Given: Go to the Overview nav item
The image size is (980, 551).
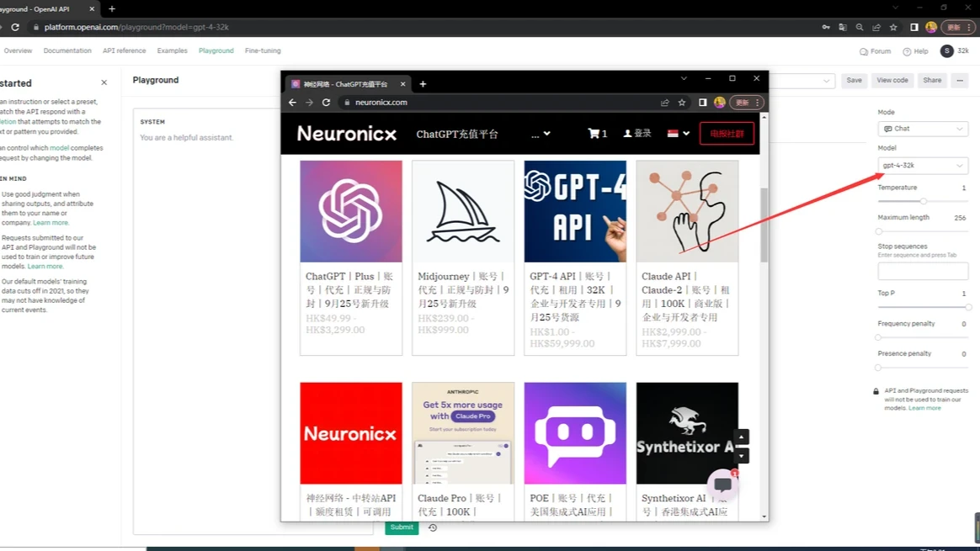Looking at the screenshot, I should pos(18,50).
